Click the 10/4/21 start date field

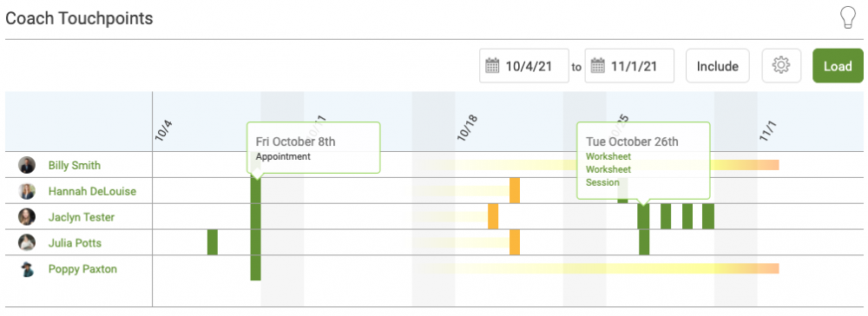pos(524,66)
